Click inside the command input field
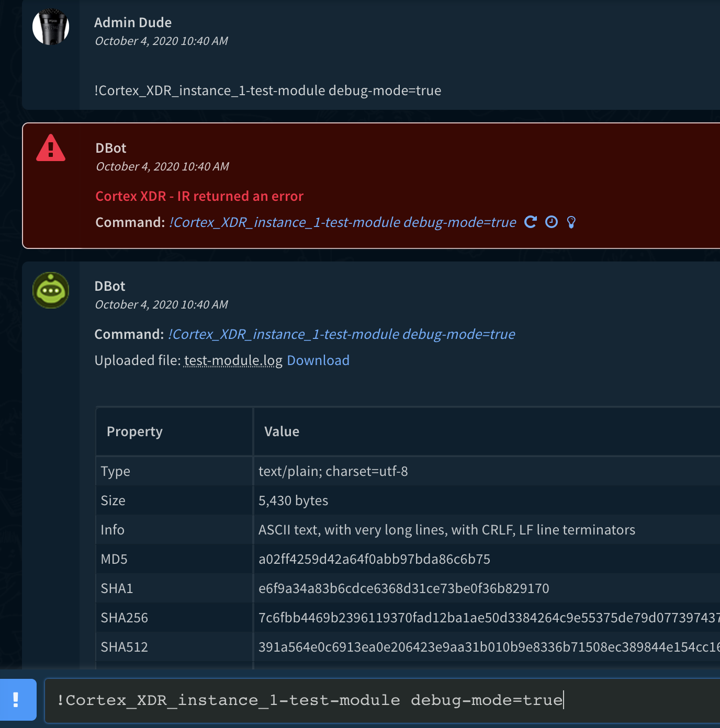 coord(366,700)
